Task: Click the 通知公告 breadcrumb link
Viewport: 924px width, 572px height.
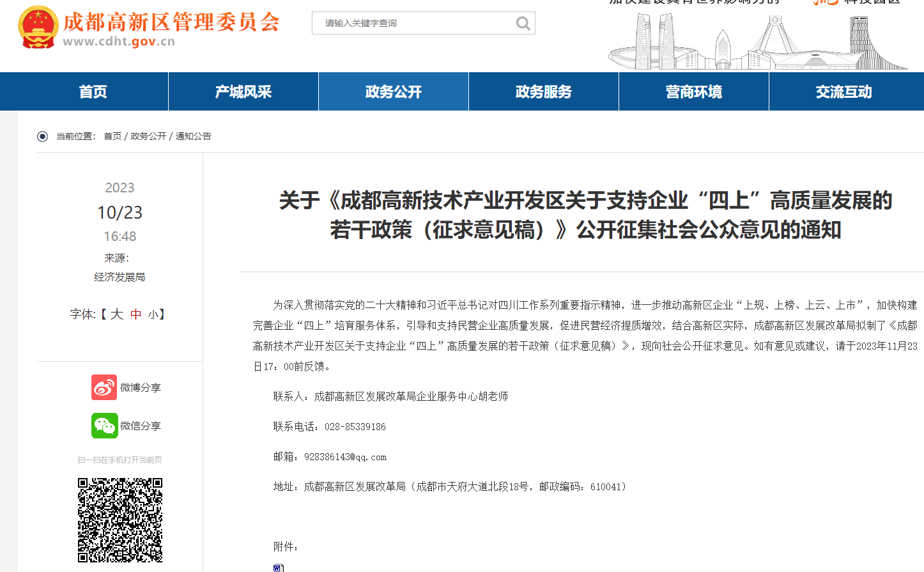Action: click(193, 136)
